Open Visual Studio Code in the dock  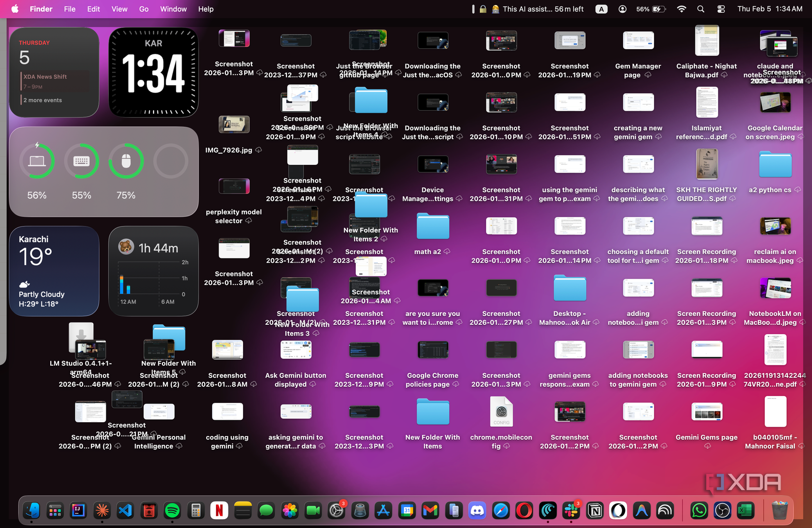(x=125, y=511)
